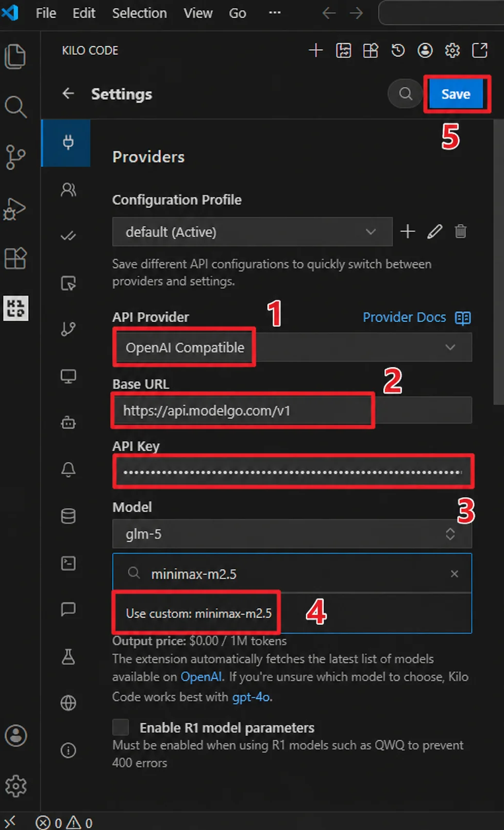Navigate back with title bar arrow

[x=329, y=13]
